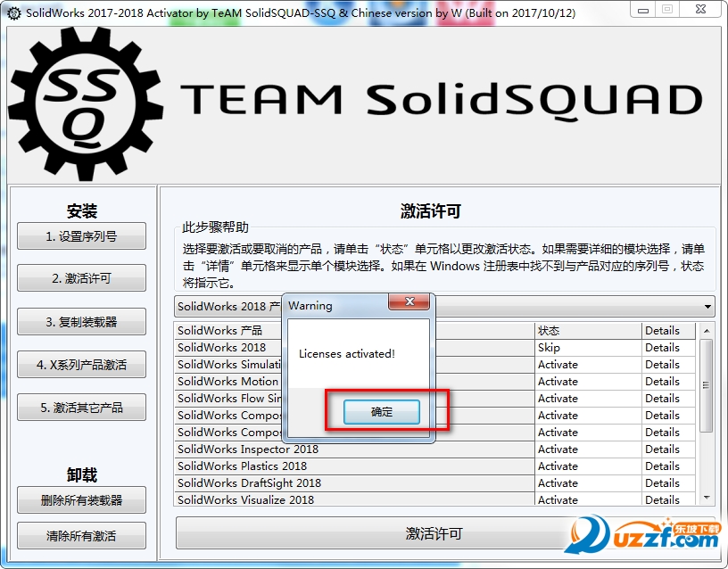Screen dimensions: 728x569
Task: Toggle Activate status for SolidWorks DraftSight 2018
Action: (588, 482)
